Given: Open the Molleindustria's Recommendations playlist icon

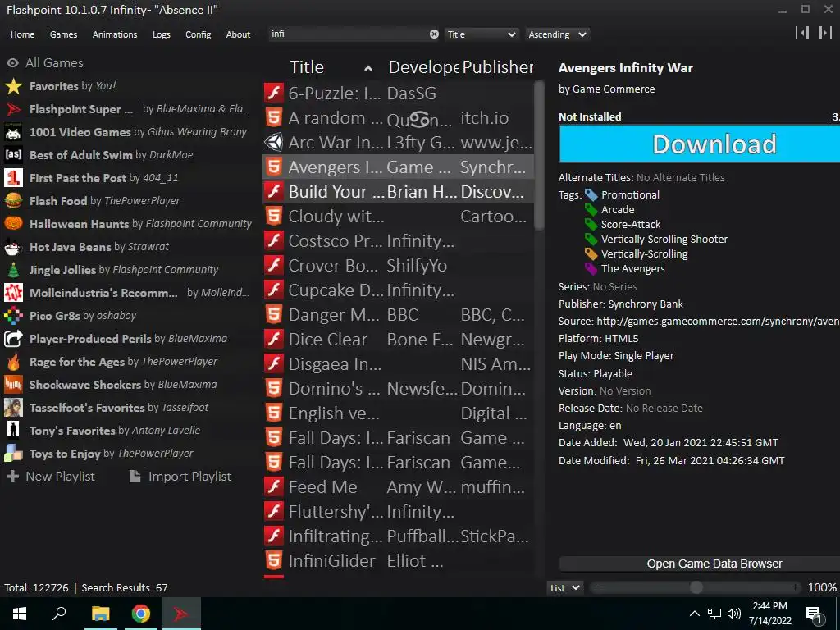Looking at the screenshot, I should [13, 293].
